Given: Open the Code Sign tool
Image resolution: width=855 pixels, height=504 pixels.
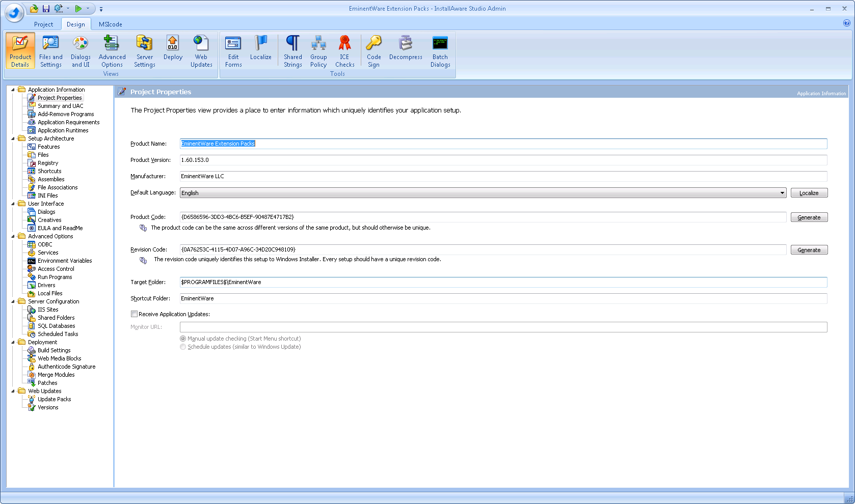Looking at the screenshot, I should [x=374, y=50].
